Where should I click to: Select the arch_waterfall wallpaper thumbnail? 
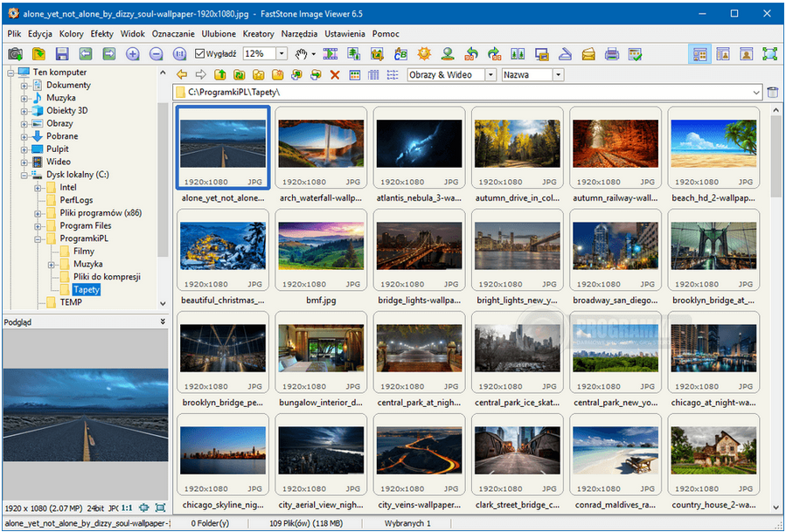click(x=322, y=148)
